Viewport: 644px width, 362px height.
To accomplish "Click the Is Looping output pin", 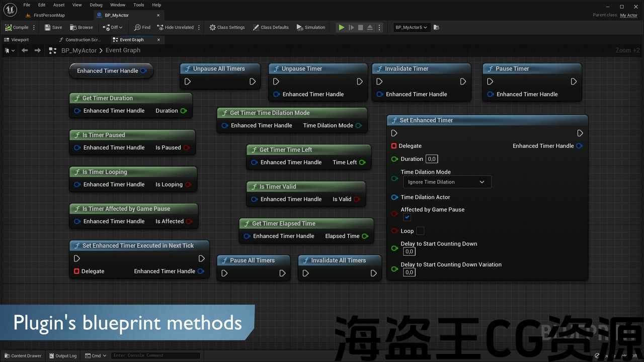I will 188,185.
